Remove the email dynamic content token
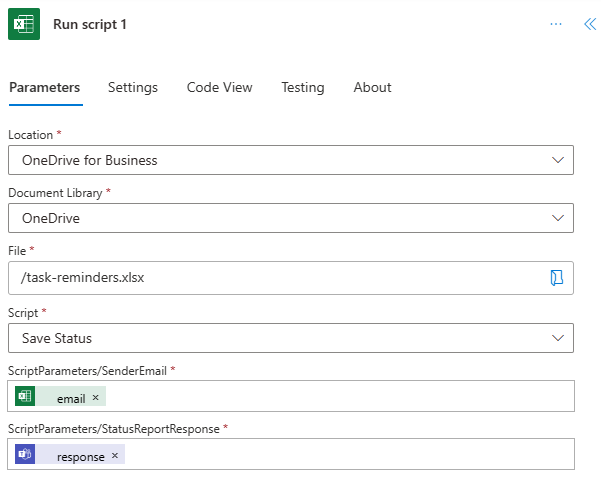The width and height of the screenshot is (601, 480). (96, 397)
